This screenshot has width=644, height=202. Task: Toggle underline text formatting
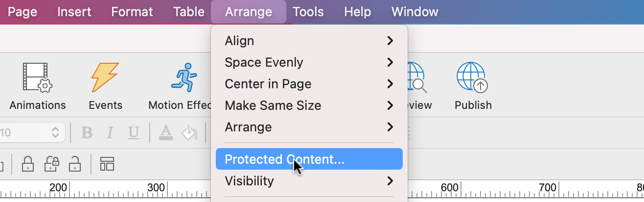tap(133, 132)
